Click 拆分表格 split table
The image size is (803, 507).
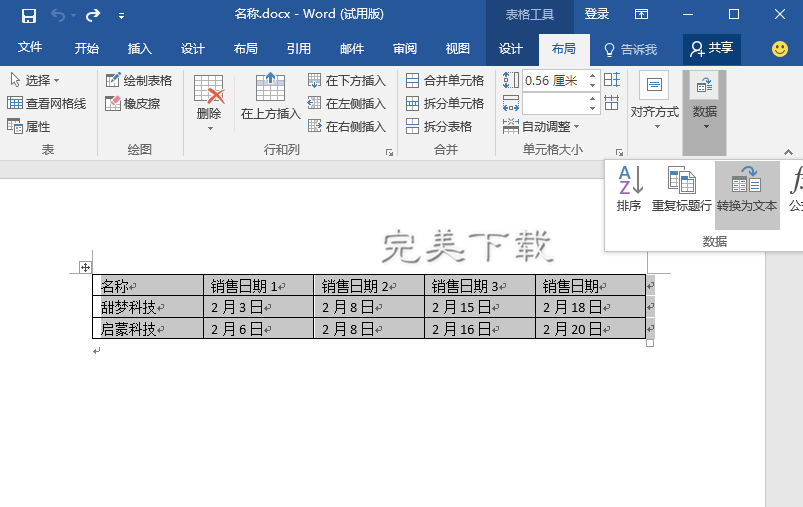coord(438,126)
